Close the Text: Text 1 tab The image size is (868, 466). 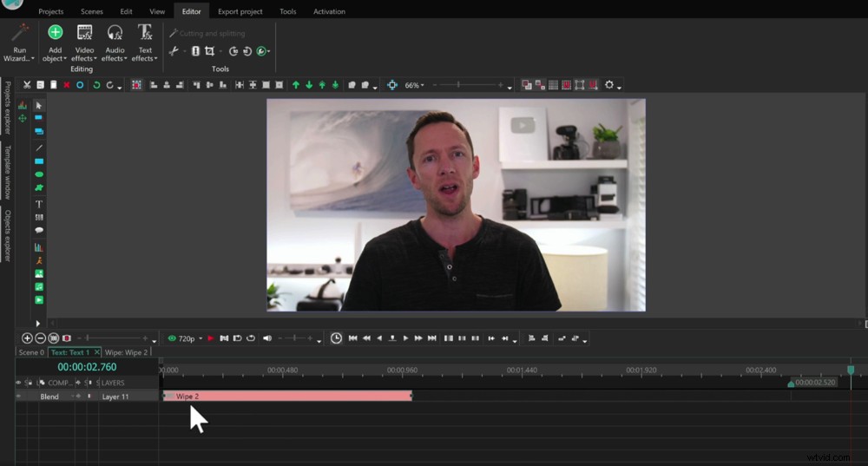pyautogui.click(x=97, y=352)
